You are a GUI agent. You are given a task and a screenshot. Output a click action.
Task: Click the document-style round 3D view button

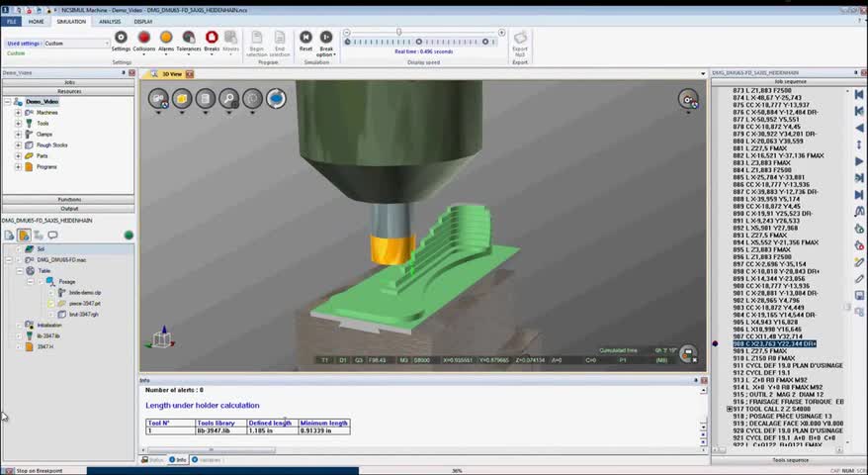pyautogui.click(x=206, y=99)
